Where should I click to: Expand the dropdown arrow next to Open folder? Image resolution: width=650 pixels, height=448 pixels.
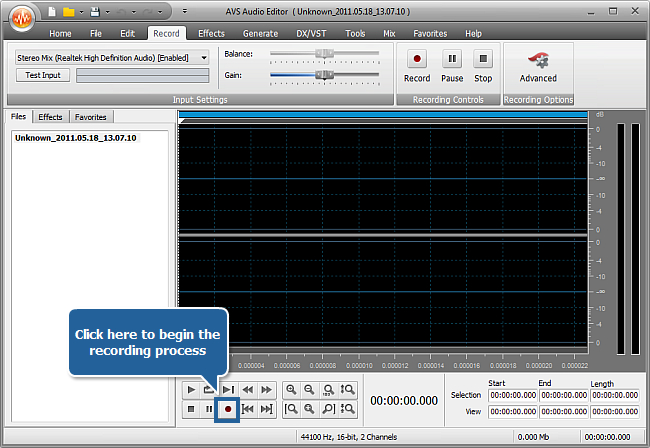[x=82, y=12]
